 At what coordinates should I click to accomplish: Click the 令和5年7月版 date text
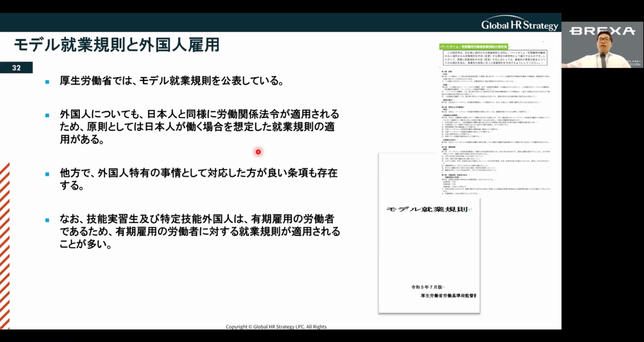click(427, 287)
